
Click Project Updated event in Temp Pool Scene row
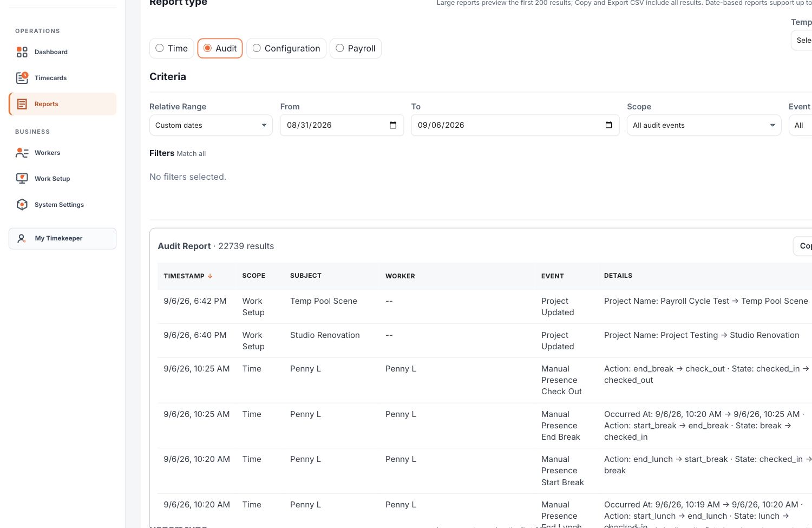coord(558,307)
